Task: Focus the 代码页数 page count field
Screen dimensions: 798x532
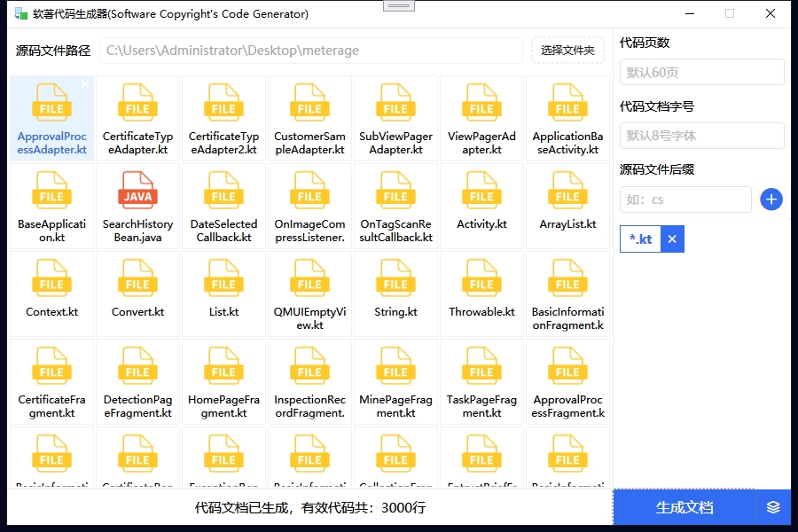Action: coord(702,73)
